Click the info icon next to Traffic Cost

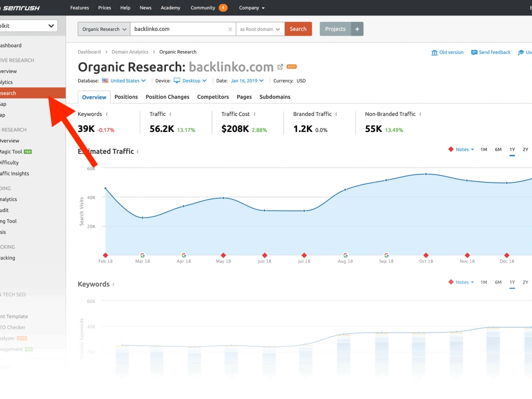[254, 114]
